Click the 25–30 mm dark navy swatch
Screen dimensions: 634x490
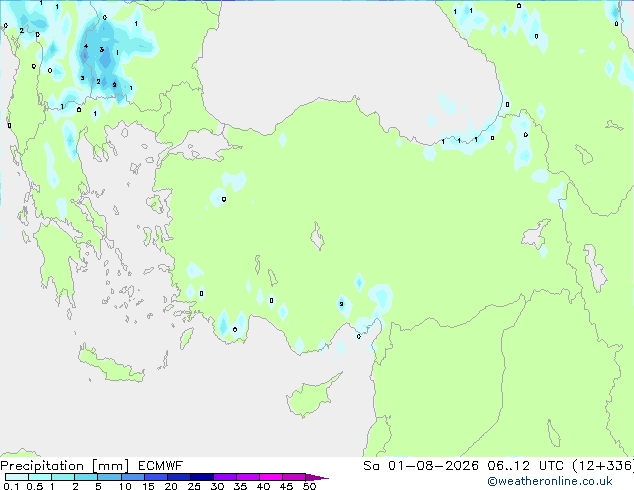pos(201,477)
